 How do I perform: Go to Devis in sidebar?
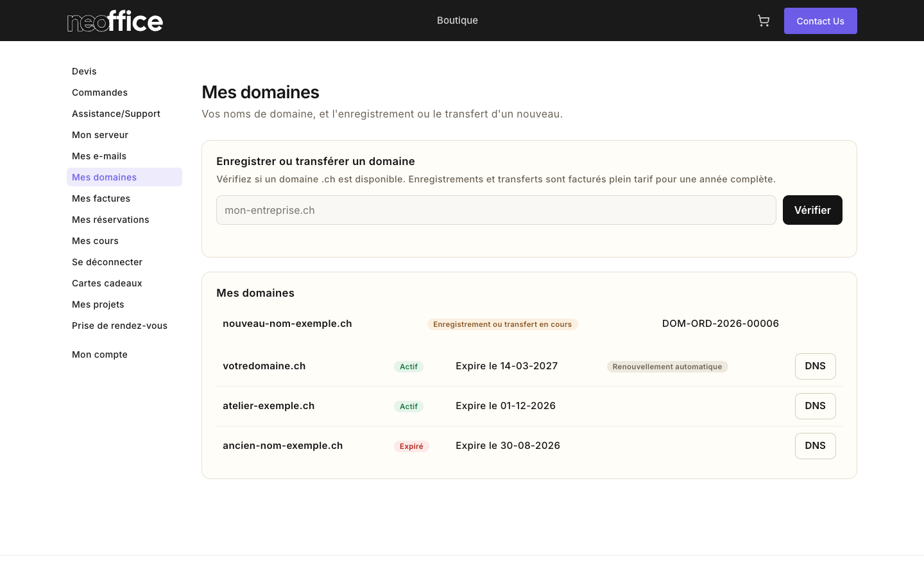tap(124, 71)
